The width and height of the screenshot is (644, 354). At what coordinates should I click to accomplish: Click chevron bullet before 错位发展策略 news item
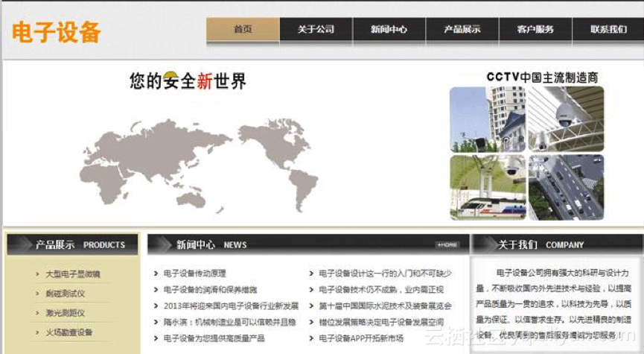(311, 322)
